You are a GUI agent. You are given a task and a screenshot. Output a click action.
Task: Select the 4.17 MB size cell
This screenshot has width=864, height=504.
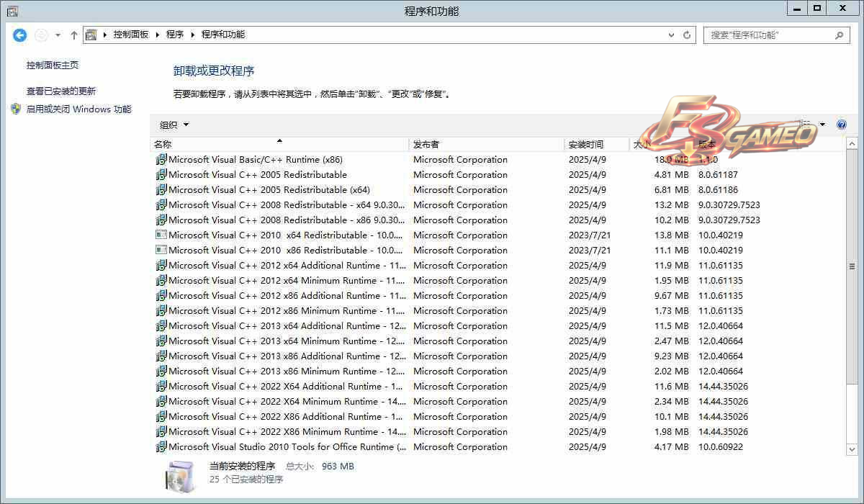coord(671,447)
